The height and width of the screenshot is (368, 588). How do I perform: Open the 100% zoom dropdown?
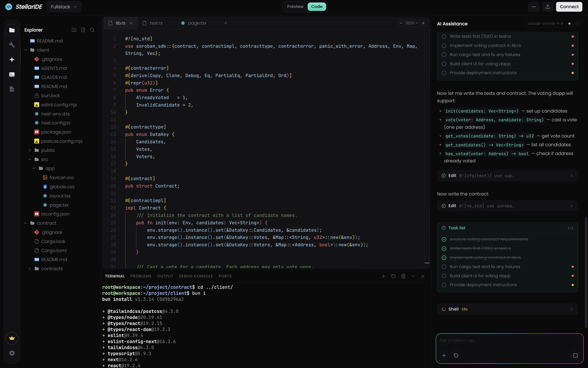pos(412,23)
